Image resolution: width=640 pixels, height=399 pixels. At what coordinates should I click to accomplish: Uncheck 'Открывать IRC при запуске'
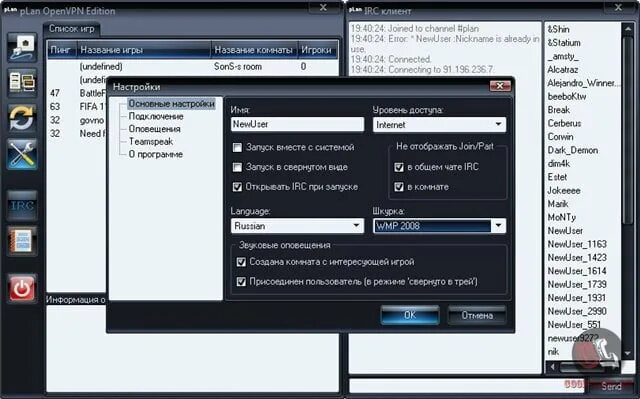click(x=237, y=187)
